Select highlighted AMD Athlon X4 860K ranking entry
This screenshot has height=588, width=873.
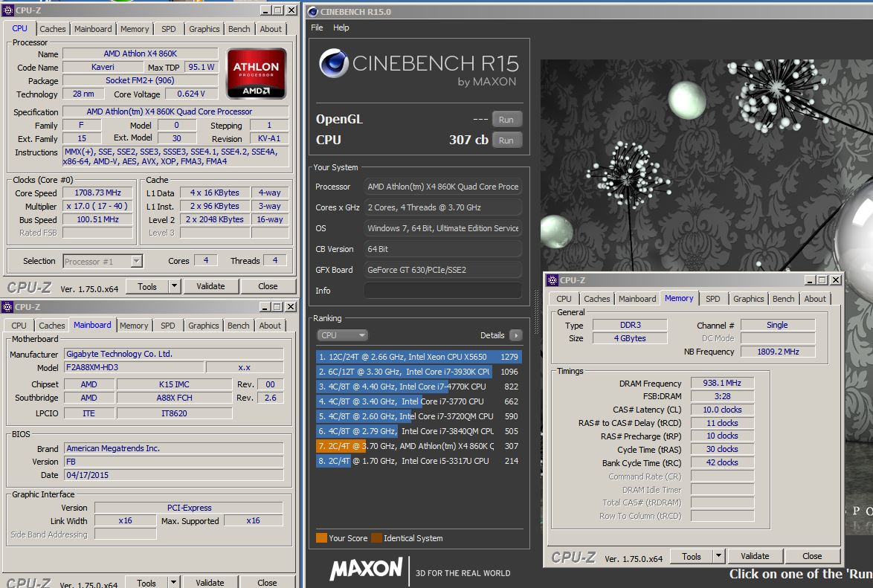(418, 446)
